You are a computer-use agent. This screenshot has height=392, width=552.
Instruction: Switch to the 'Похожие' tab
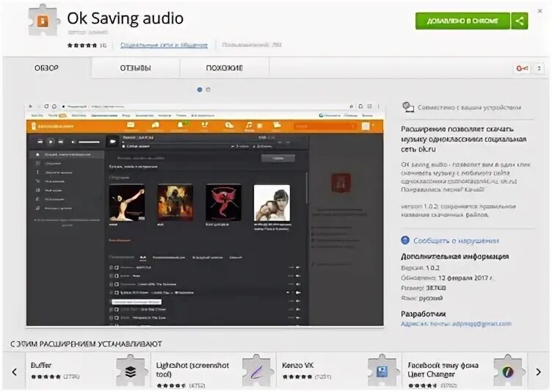tap(225, 68)
